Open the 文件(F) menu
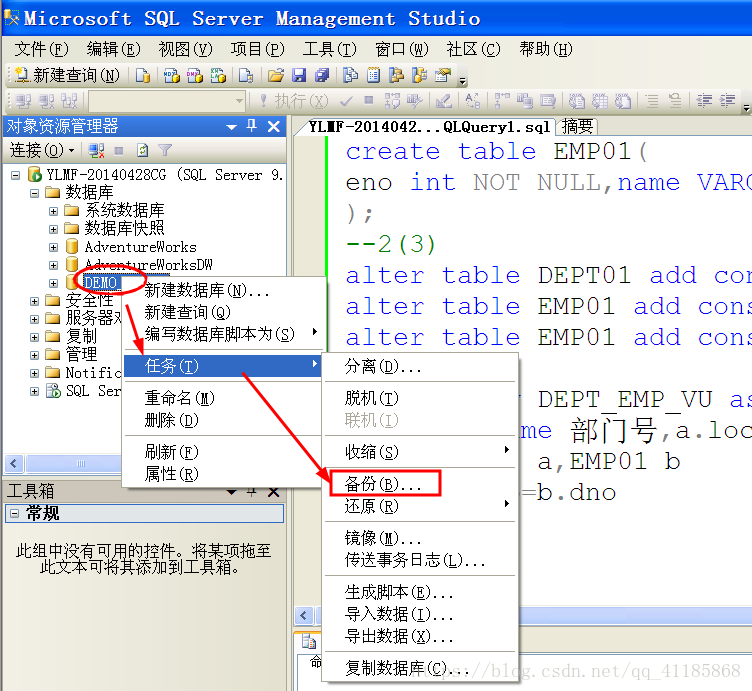The image size is (752, 691). pyautogui.click(x=41, y=49)
